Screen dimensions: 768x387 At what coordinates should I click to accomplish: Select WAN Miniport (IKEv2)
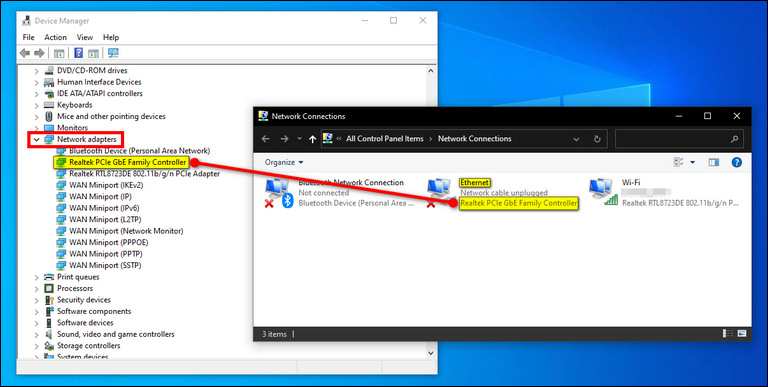pos(106,185)
